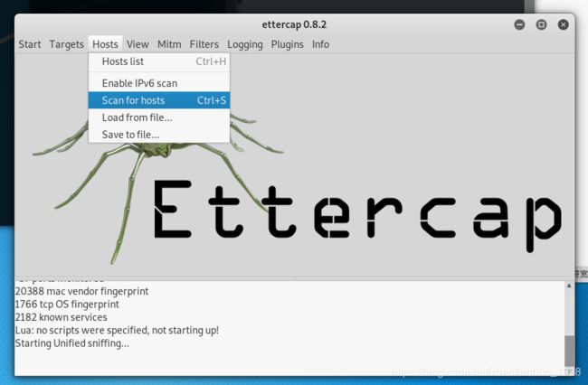Click the log panel scrollbar thumb
This screenshot has height=385, width=588.
click(x=569, y=351)
